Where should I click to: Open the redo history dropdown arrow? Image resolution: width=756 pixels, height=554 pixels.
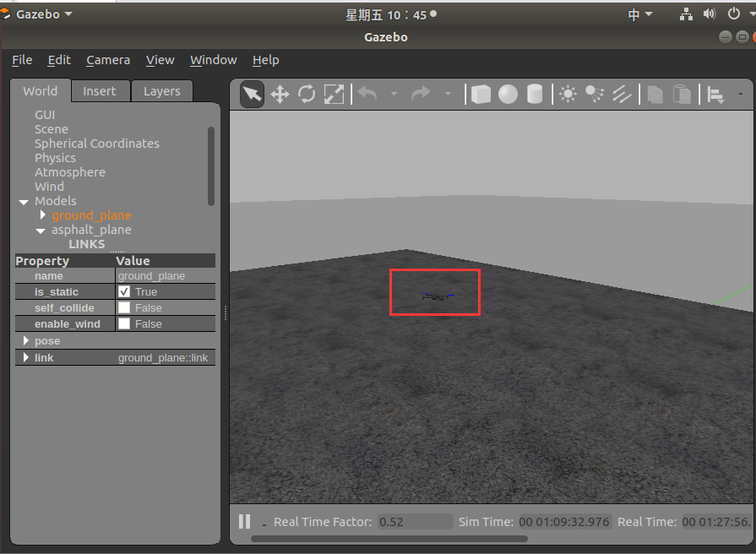click(x=448, y=94)
